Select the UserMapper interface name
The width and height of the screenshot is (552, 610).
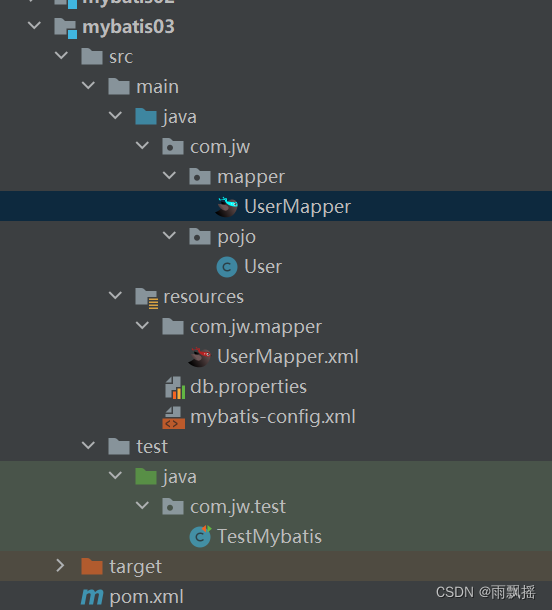click(298, 207)
